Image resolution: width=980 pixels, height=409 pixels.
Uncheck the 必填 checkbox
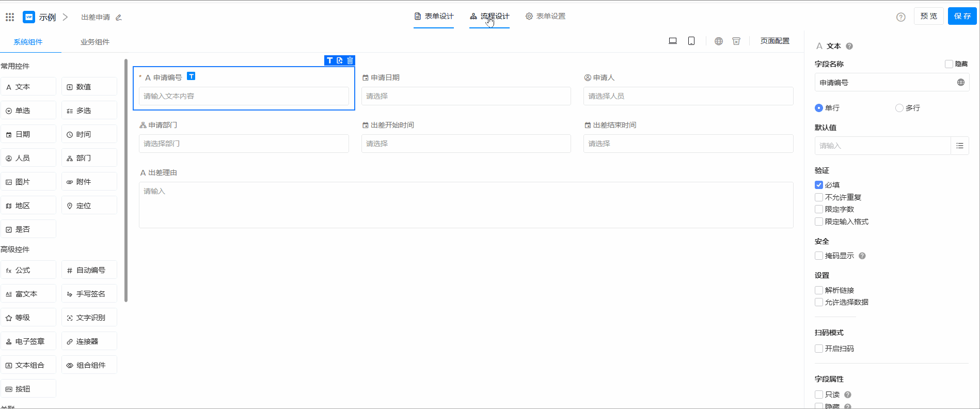[819, 185]
